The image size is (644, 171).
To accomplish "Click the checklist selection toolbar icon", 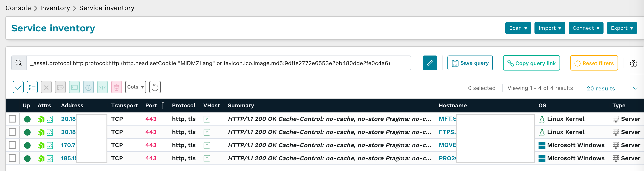I will [x=32, y=87].
